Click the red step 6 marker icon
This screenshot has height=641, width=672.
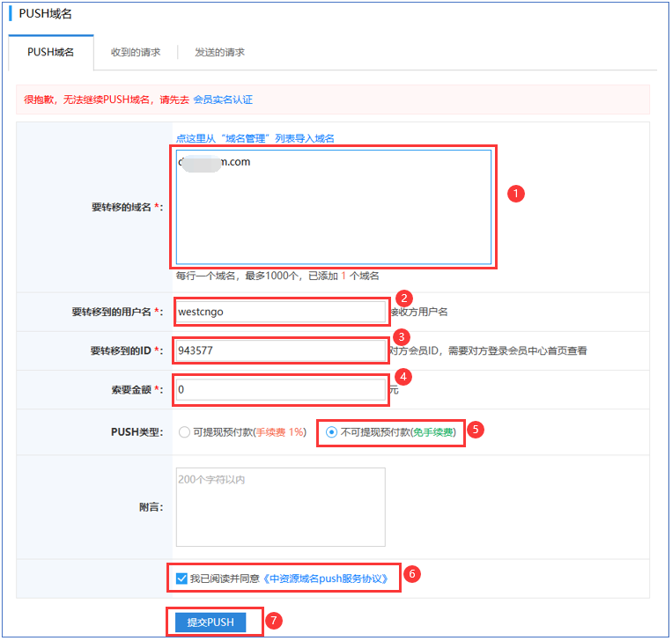pos(412,575)
